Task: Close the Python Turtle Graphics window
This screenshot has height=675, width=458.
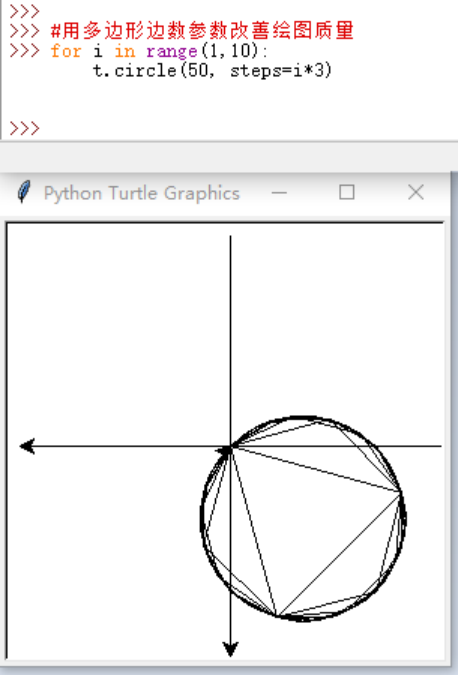Action: (416, 192)
